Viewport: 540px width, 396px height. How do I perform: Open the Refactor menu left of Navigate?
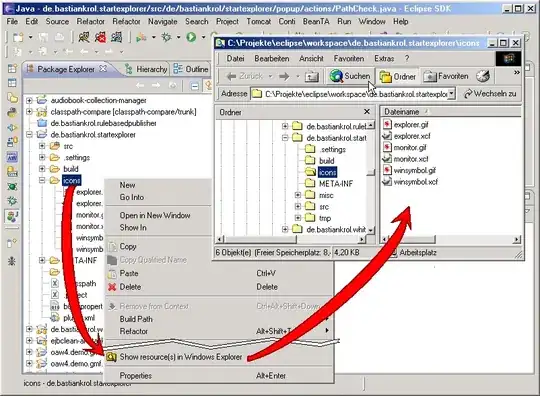click(126, 21)
